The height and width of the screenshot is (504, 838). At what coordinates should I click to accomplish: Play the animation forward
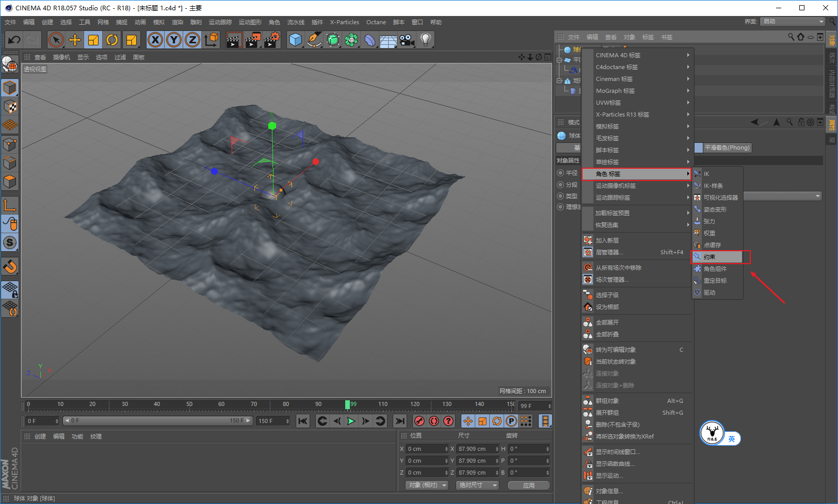pos(351,421)
